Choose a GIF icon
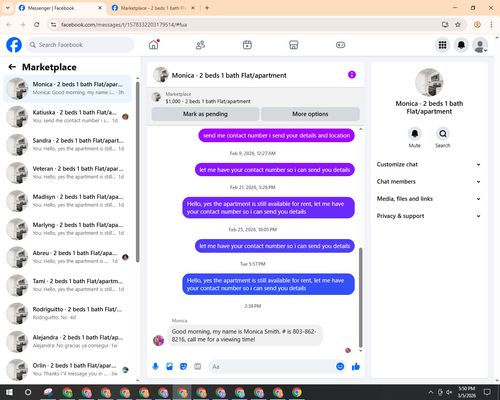Screen dimensions: 500x400 pos(198,367)
